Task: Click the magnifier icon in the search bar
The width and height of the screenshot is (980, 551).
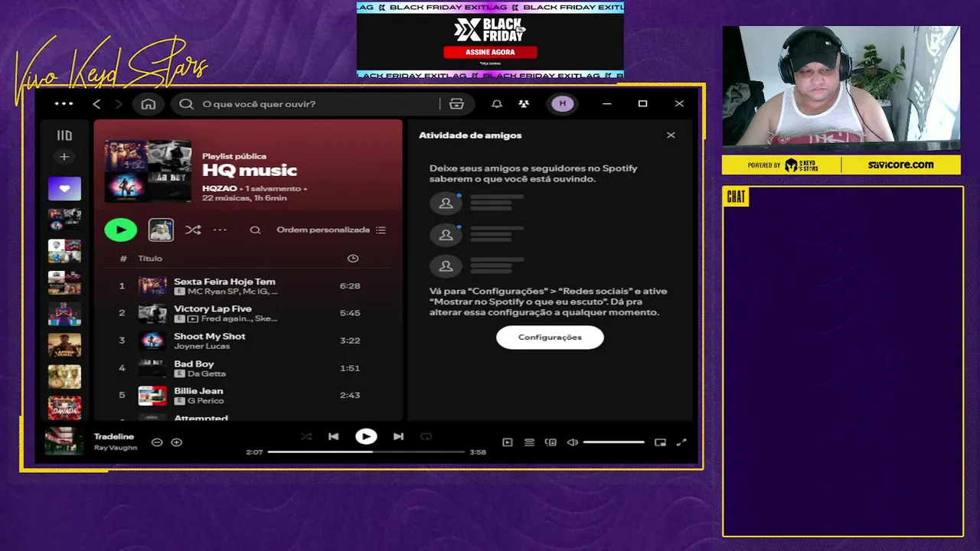Action: [x=186, y=104]
